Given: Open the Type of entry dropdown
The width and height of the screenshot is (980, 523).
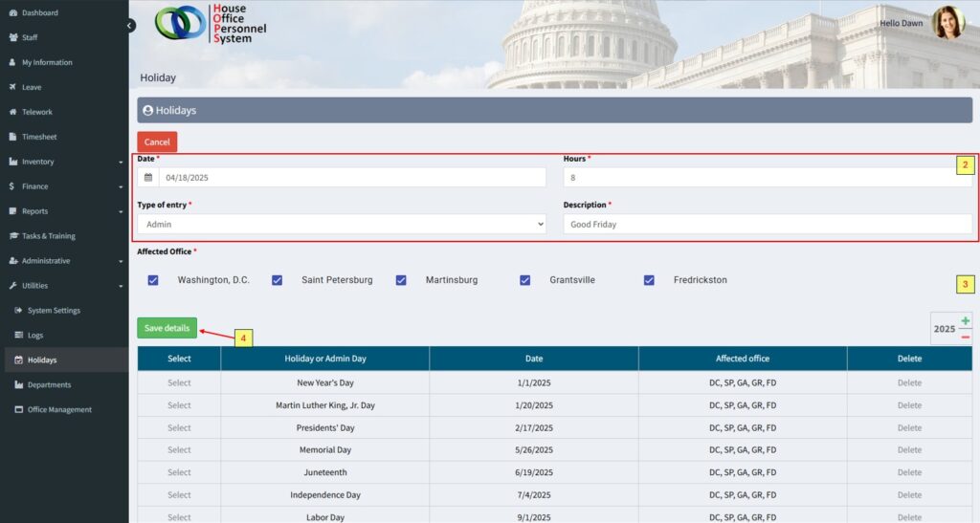Looking at the screenshot, I should pyautogui.click(x=342, y=224).
